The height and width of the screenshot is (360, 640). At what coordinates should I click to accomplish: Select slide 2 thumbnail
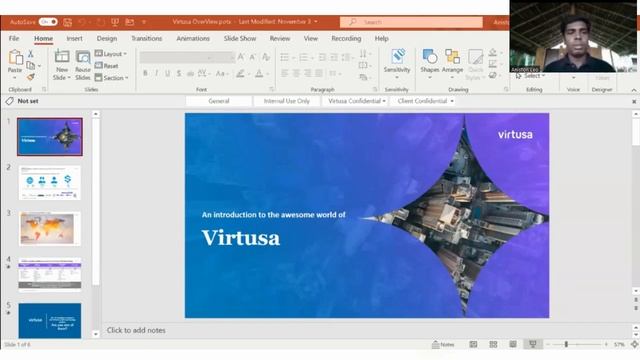pyautogui.click(x=50, y=182)
